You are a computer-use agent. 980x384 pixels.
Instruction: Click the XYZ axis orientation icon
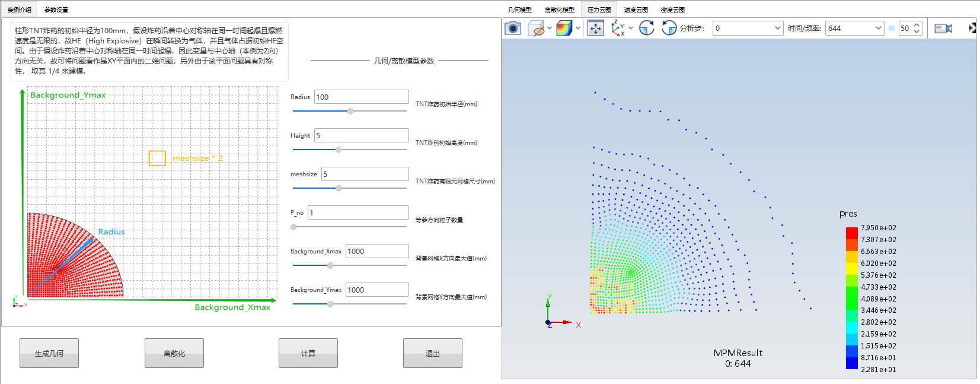coord(618,28)
